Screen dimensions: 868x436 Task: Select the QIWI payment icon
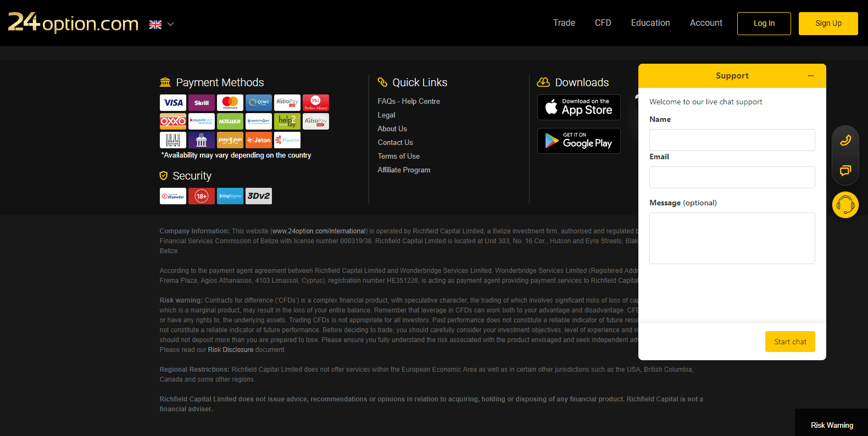click(x=259, y=103)
